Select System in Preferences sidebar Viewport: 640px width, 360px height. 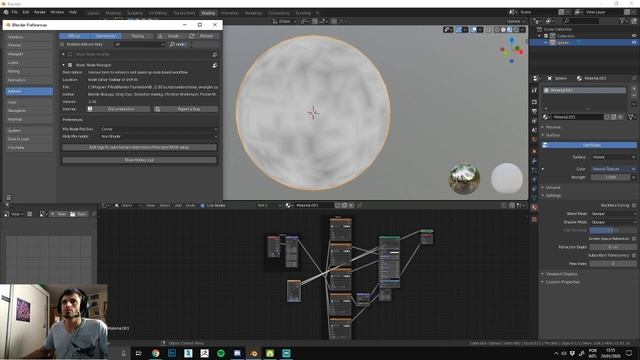point(29,130)
